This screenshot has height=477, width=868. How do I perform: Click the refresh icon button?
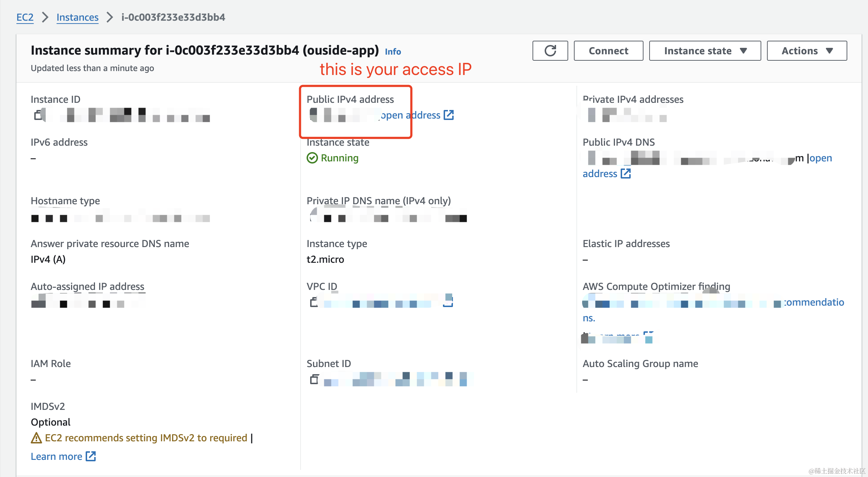pos(550,51)
